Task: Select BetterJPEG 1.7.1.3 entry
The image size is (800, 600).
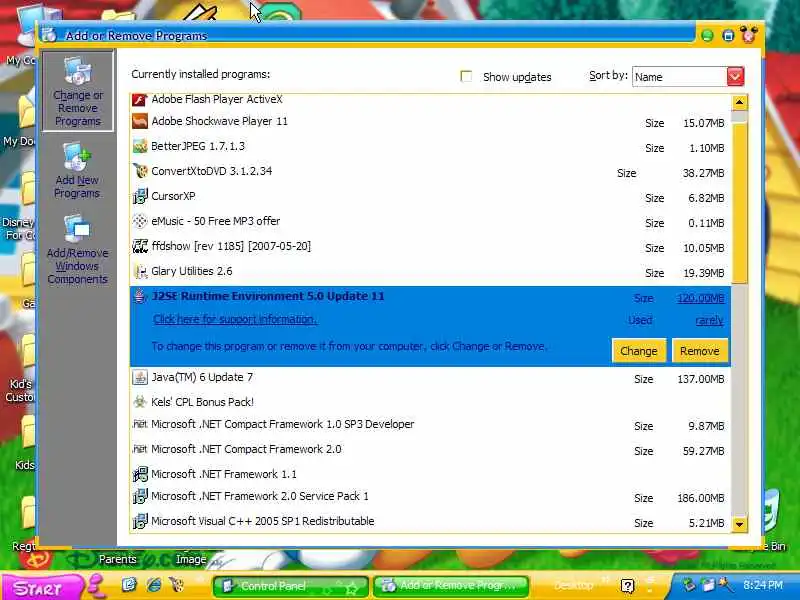Action: 431,146
